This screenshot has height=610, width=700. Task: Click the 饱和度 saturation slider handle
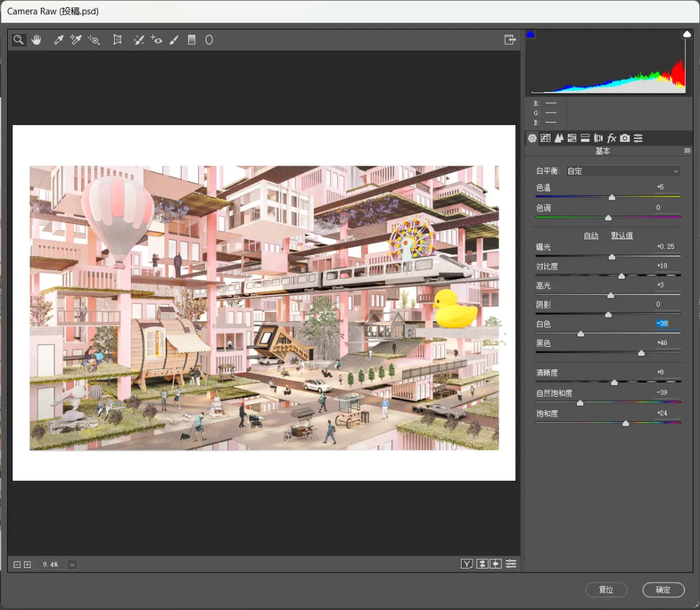click(625, 423)
